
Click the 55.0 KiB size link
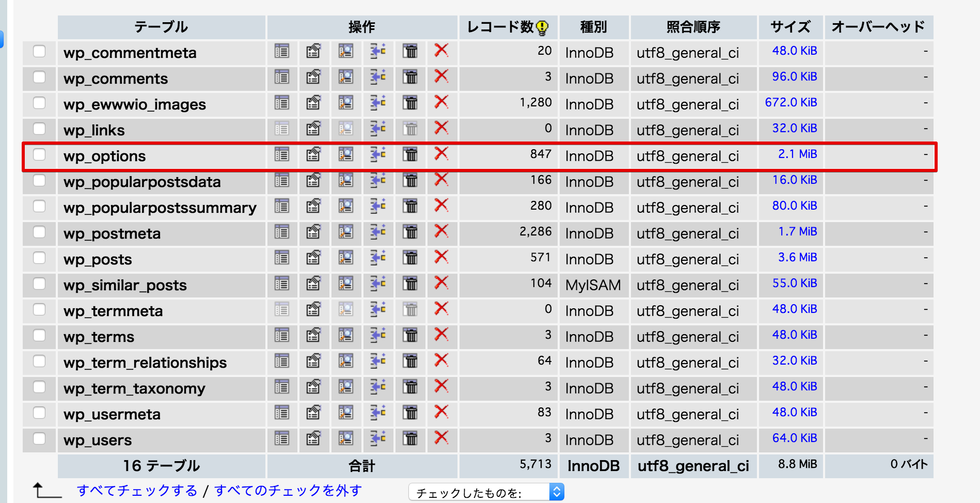pos(795,283)
